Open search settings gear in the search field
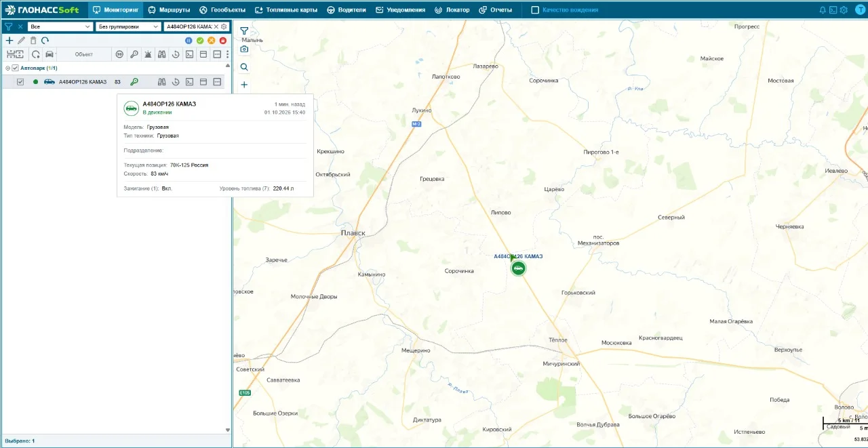Screen dimensions: 868x448 [224, 26]
